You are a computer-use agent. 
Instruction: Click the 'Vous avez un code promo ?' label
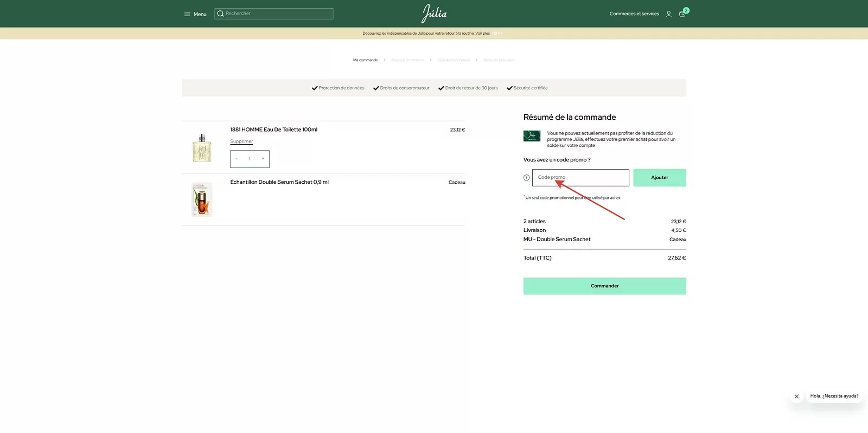click(x=557, y=160)
